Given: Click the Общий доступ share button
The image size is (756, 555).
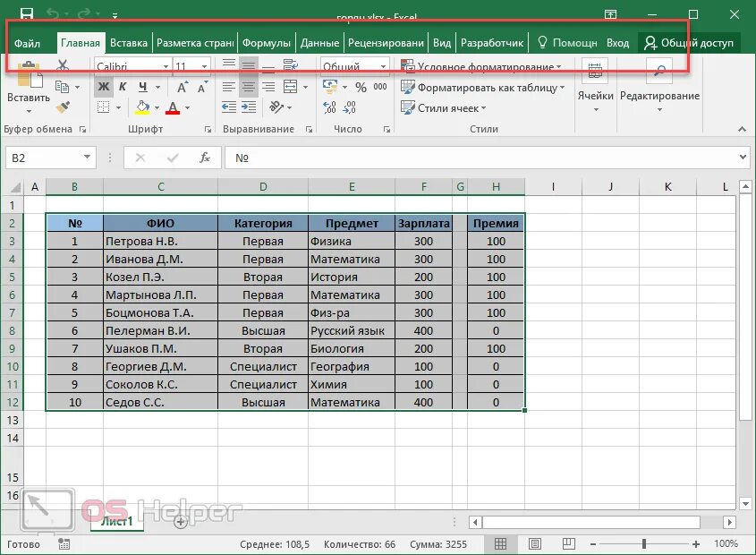Looking at the screenshot, I should point(689,43).
